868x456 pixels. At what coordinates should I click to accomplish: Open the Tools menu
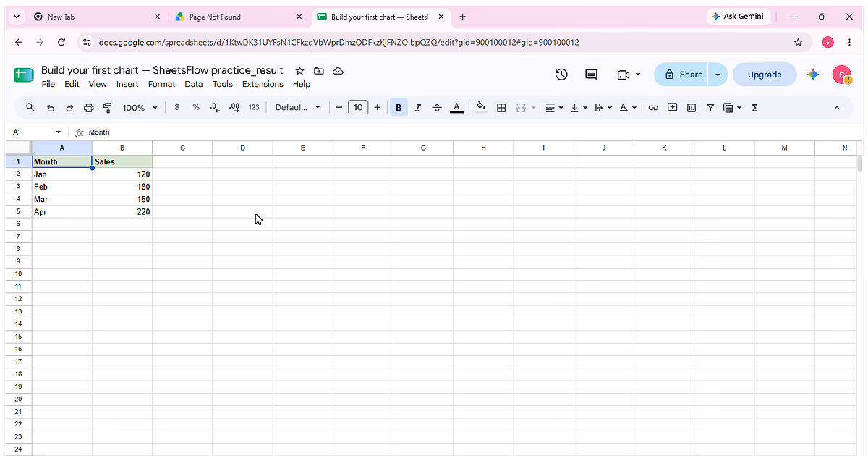223,84
